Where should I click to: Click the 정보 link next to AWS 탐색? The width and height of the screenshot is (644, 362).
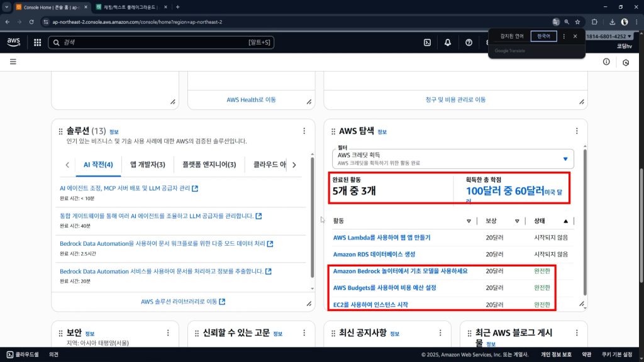(382, 132)
